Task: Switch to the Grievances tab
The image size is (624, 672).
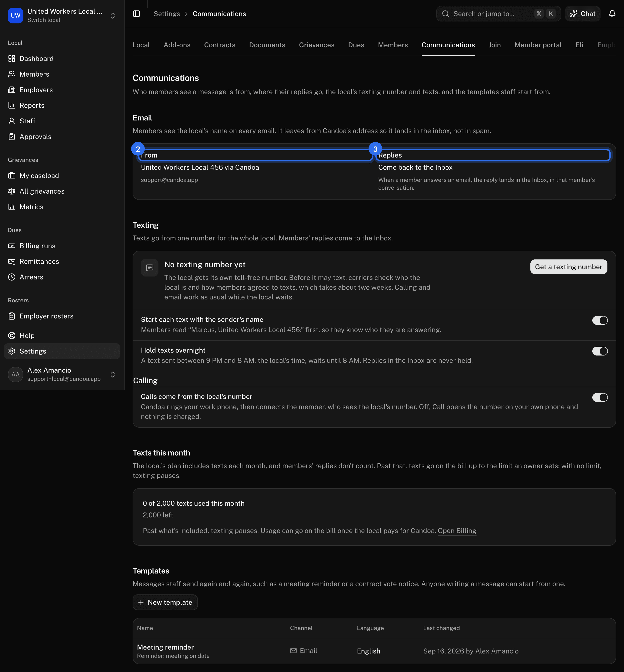Action: coord(316,45)
